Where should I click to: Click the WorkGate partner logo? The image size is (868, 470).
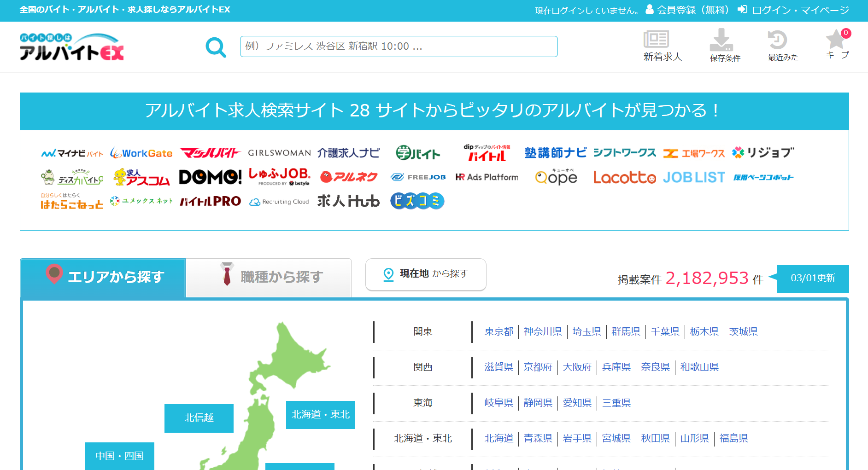point(141,153)
